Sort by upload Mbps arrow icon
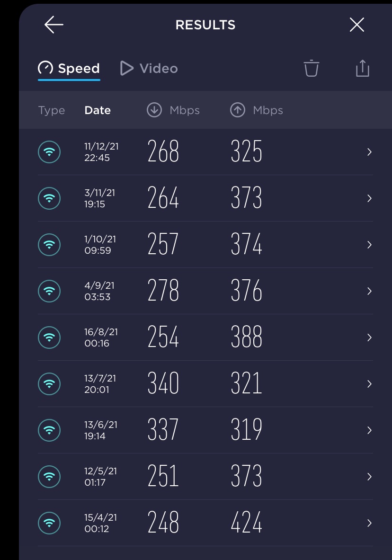Viewport: 392px width, 560px height. pos(238,110)
